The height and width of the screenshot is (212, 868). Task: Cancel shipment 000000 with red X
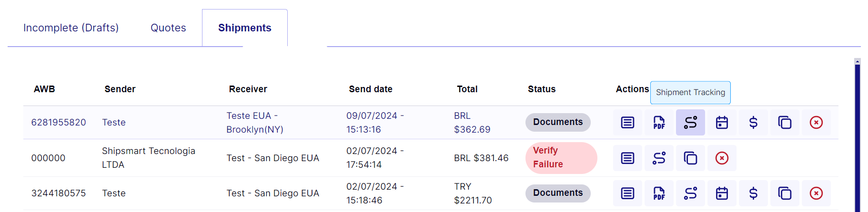[x=722, y=158]
